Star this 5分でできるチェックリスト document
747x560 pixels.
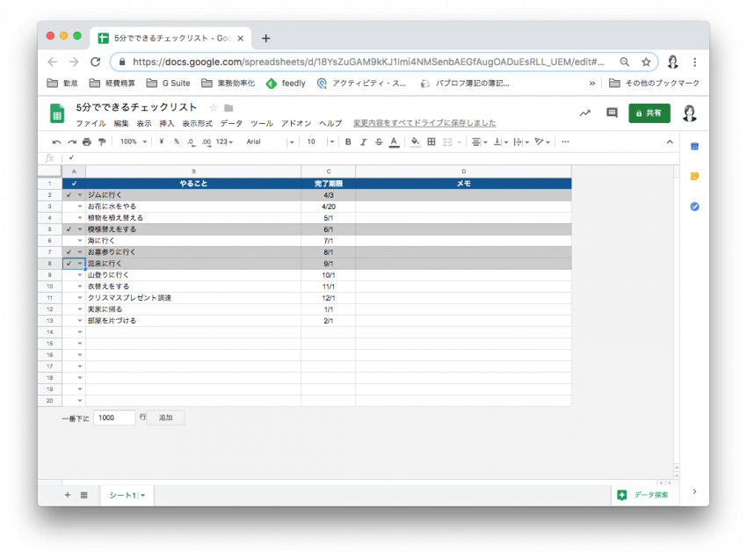click(214, 107)
